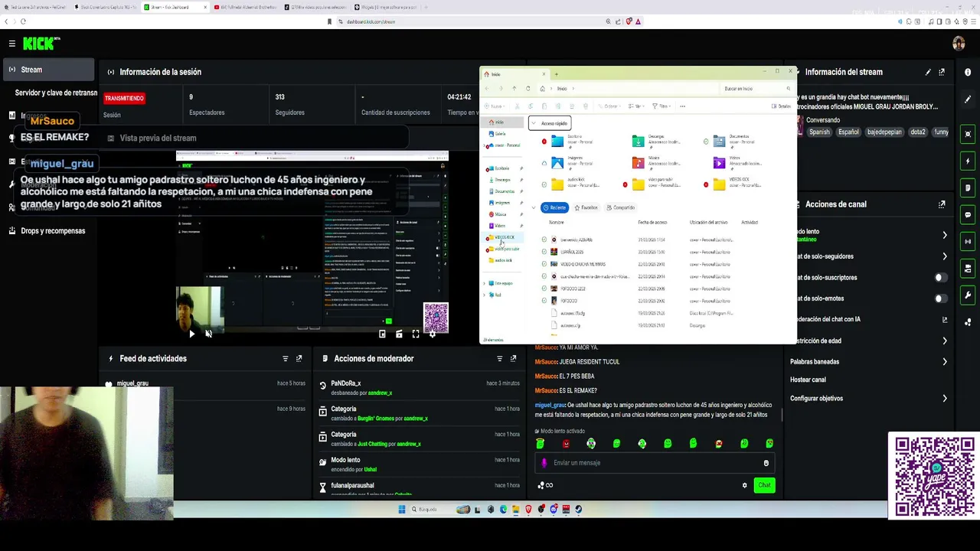980x551 pixels.
Task: Open the emote picker in message box
Action: (x=766, y=463)
